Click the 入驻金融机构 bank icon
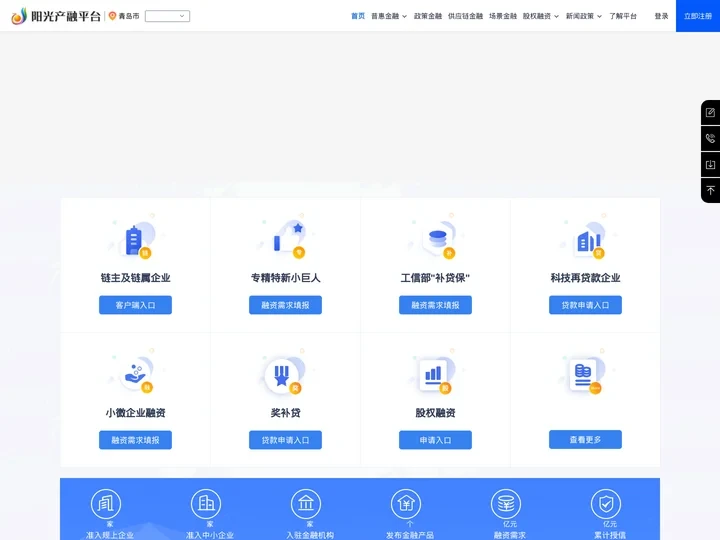Screen dimensions: 720x540 (306, 503)
